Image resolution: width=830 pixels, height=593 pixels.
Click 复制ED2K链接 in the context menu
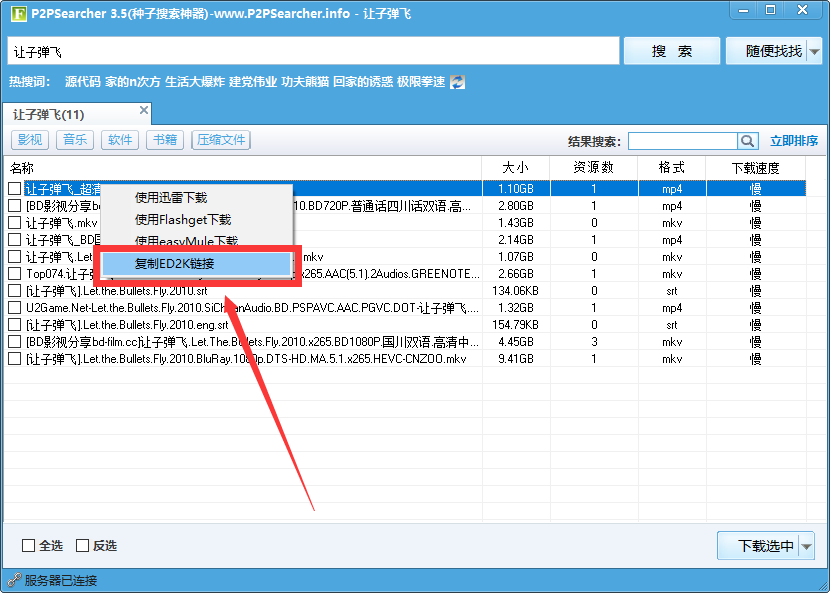(x=196, y=264)
